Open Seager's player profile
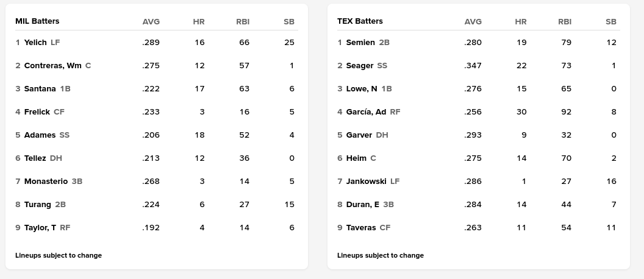Screen dimensions: 644x279 coord(359,66)
